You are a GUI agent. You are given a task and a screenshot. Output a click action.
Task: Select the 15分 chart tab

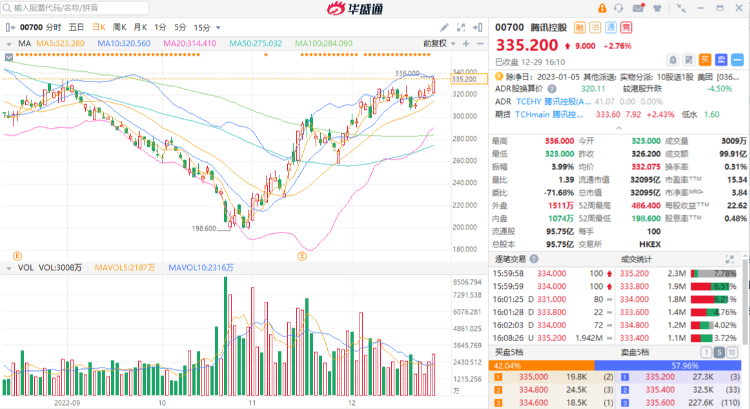click(202, 27)
